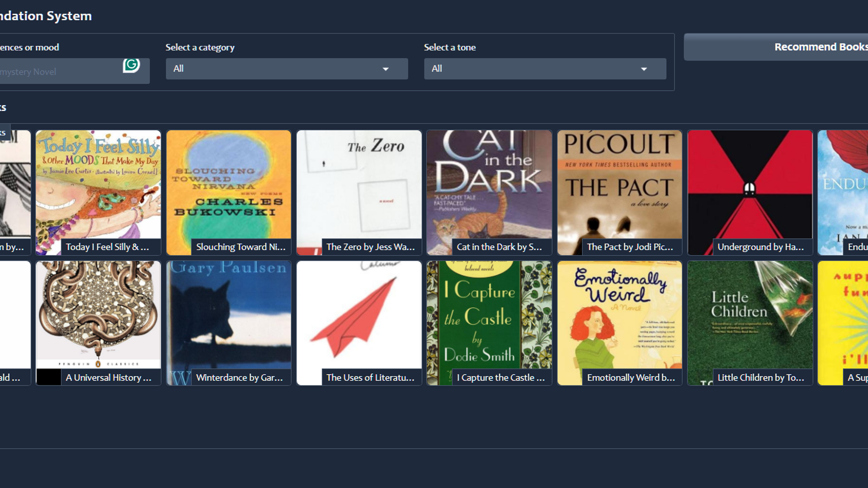Select the Slouching Toward Nirvana cover
The image size is (868, 488).
click(x=229, y=192)
